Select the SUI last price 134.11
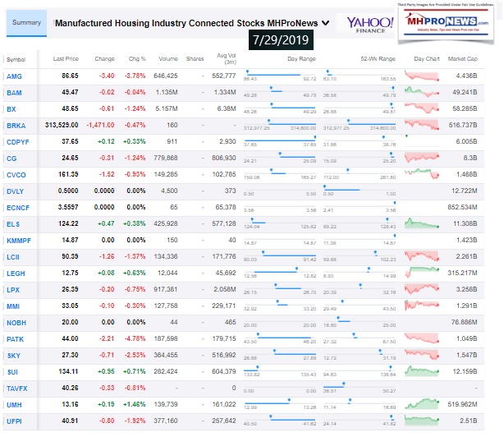504x446 pixels. click(x=68, y=371)
